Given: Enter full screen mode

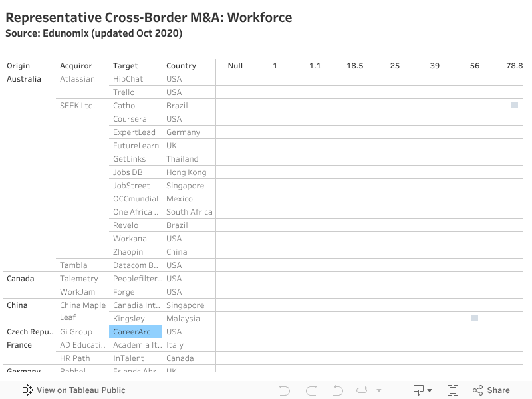Looking at the screenshot, I should coord(453,390).
